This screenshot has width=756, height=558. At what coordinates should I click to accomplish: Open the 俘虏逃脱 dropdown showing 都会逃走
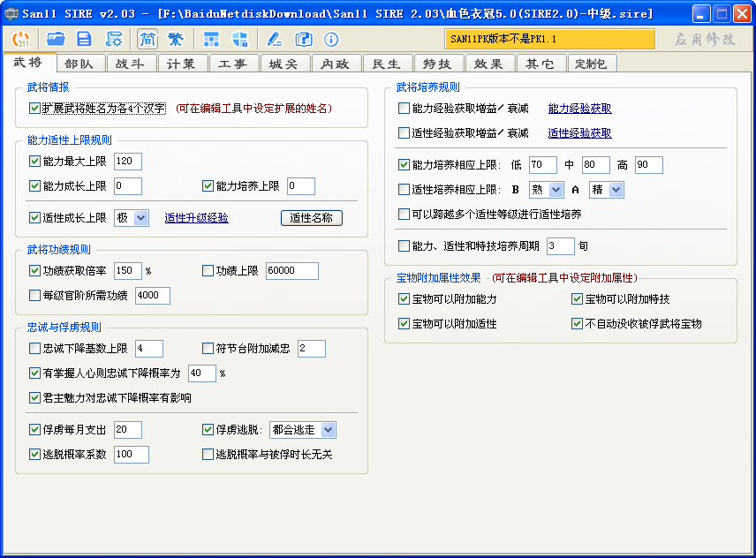[302, 430]
